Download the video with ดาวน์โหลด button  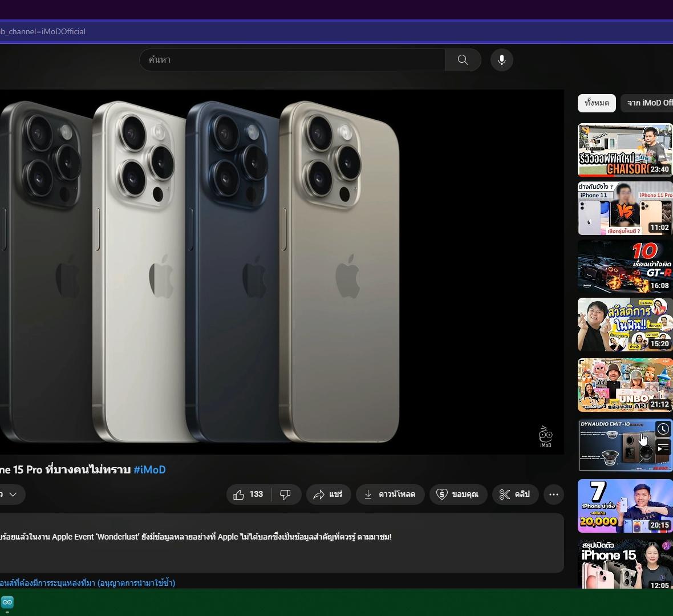click(x=390, y=495)
